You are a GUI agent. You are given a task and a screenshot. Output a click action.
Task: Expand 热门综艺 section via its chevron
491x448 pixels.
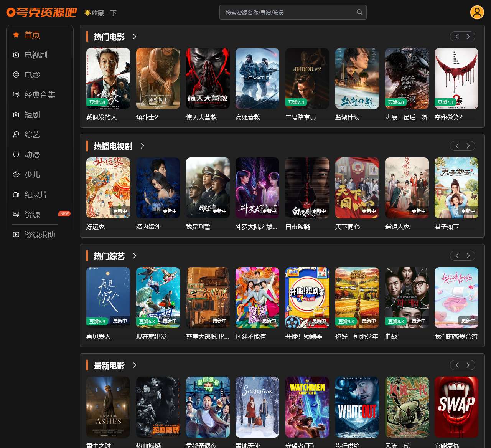pos(135,256)
